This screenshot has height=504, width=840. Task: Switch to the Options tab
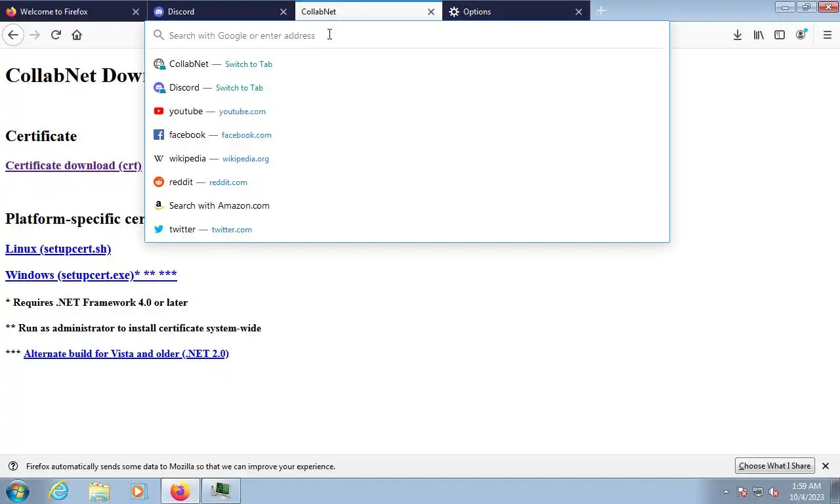point(516,11)
